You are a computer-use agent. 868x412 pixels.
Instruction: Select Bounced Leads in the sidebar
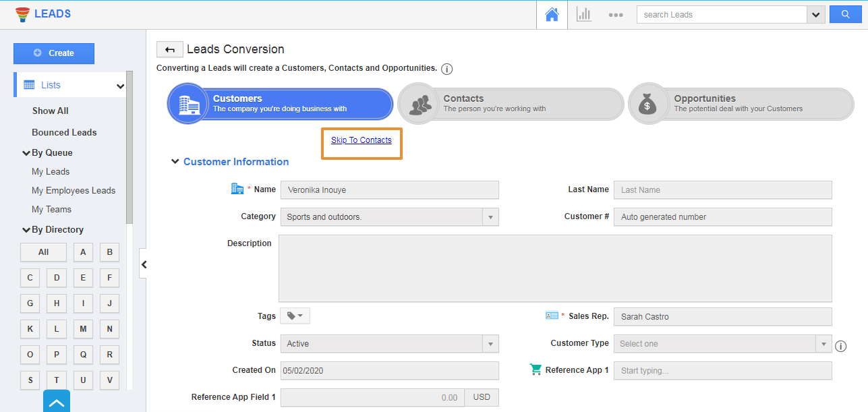pyautogui.click(x=64, y=132)
